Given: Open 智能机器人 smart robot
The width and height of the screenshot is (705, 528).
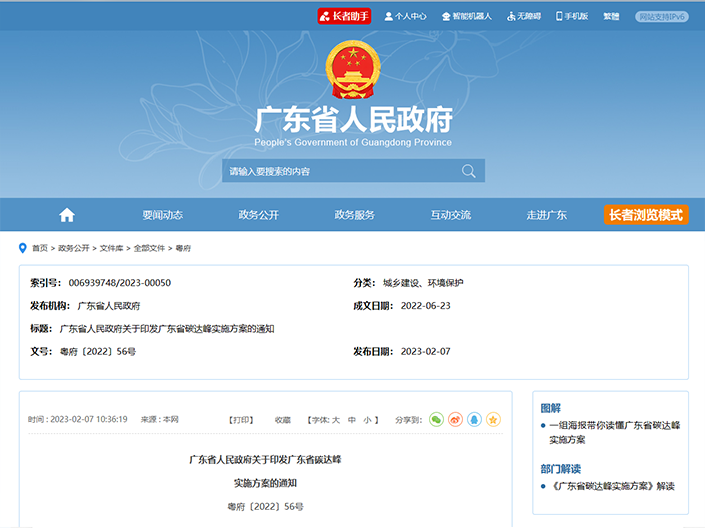Looking at the screenshot, I should 465,16.
